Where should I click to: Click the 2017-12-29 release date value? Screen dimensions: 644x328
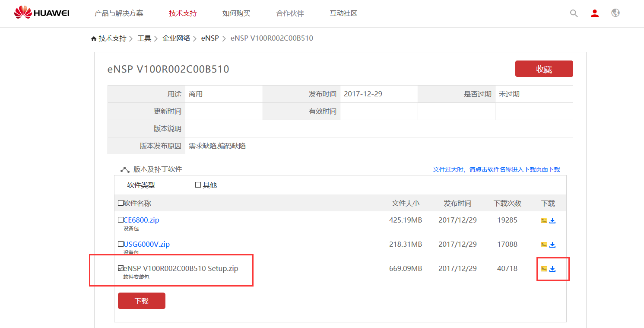363,94
